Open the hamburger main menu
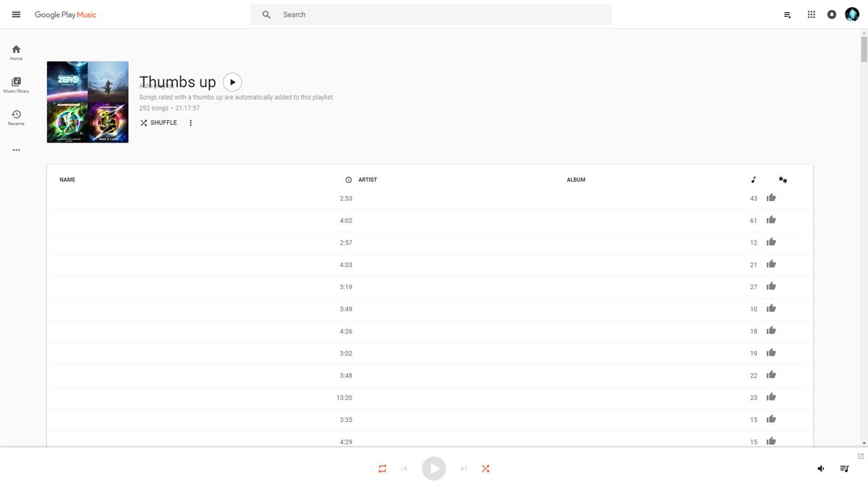The image size is (868, 488). click(x=17, y=14)
